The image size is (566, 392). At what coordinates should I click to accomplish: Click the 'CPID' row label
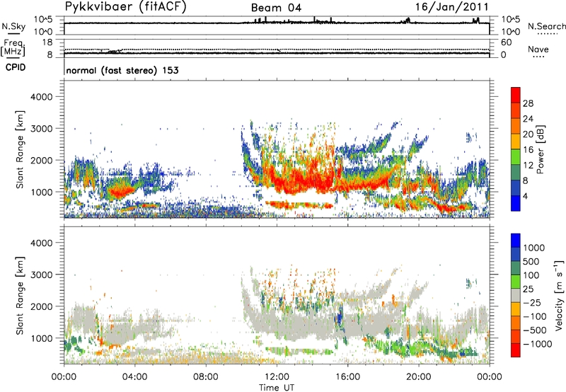(16, 67)
